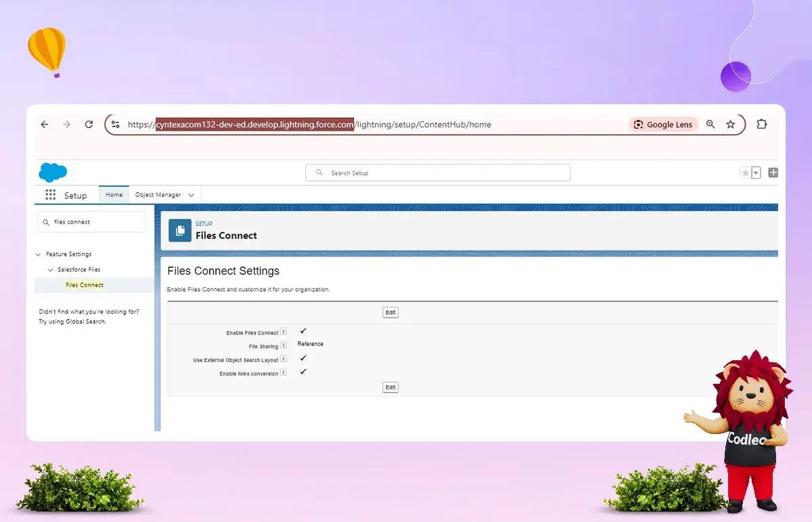
Task: Click the browser address bar URL
Action: (309, 125)
